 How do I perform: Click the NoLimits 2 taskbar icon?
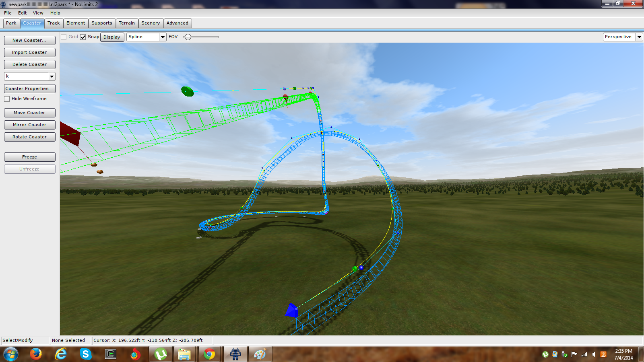coord(235,354)
